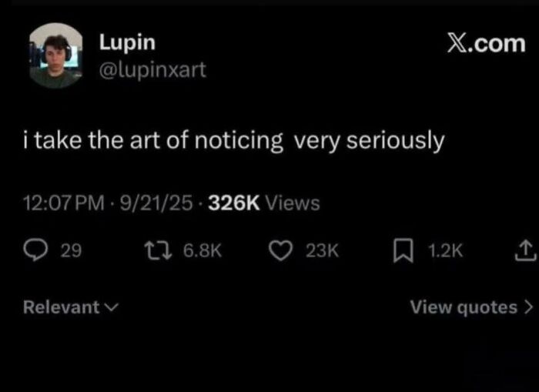The height and width of the screenshot is (392, 539).
Task: Click the arrow beside View quotes
Action: click(527, 307)
